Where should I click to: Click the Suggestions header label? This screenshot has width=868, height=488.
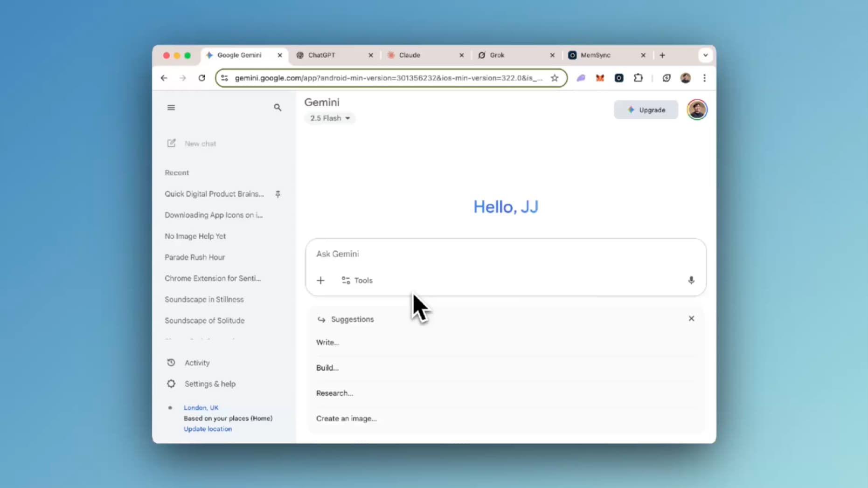pyautogui.click(x=352, y=319)
